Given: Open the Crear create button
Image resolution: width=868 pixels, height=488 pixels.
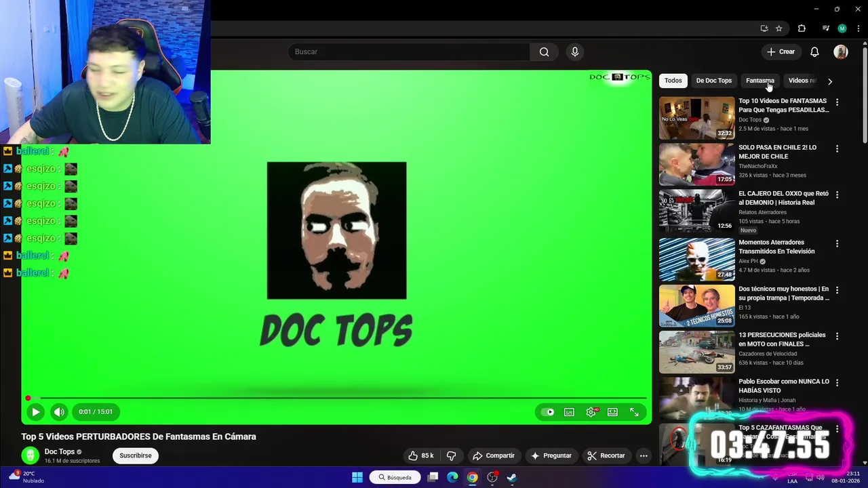Looking at the screenshot, I should (x=781, y=52).
